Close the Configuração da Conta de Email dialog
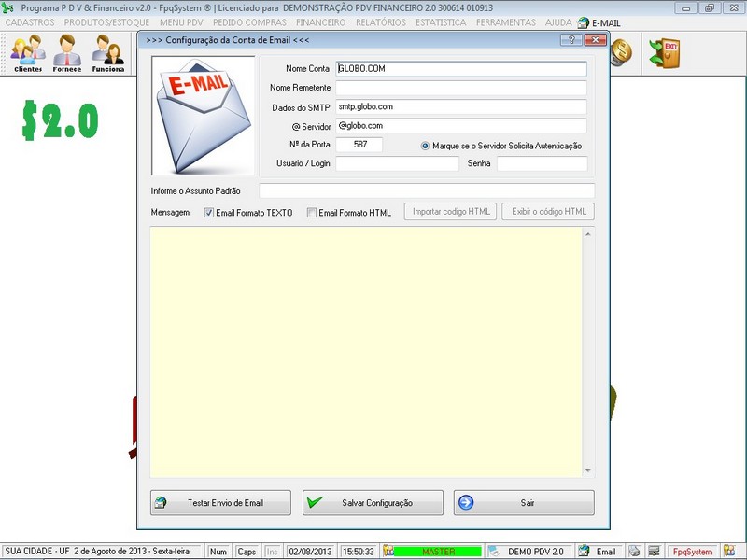 595,40
